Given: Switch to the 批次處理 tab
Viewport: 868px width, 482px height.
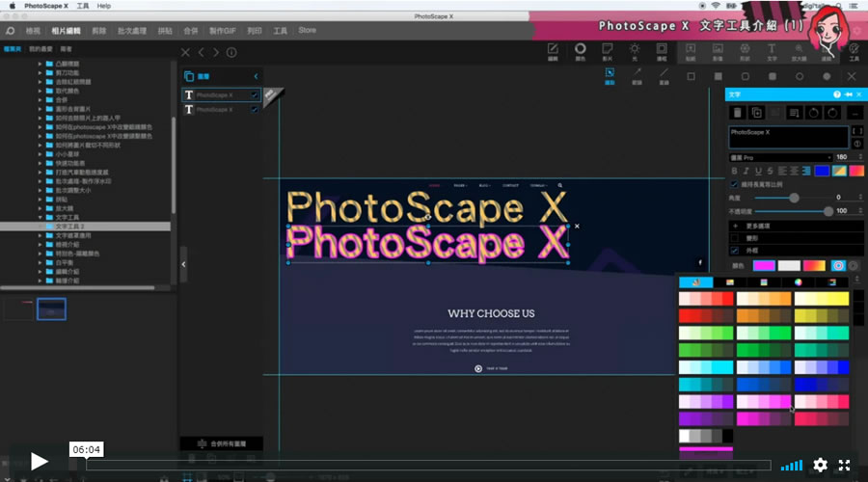Looking at the screenshot, I should (133, 31).
